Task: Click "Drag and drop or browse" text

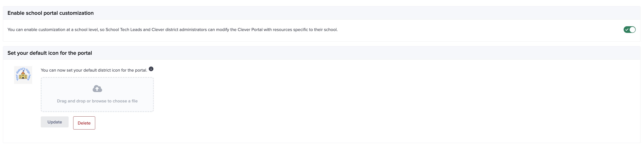Action: [97, 101]
